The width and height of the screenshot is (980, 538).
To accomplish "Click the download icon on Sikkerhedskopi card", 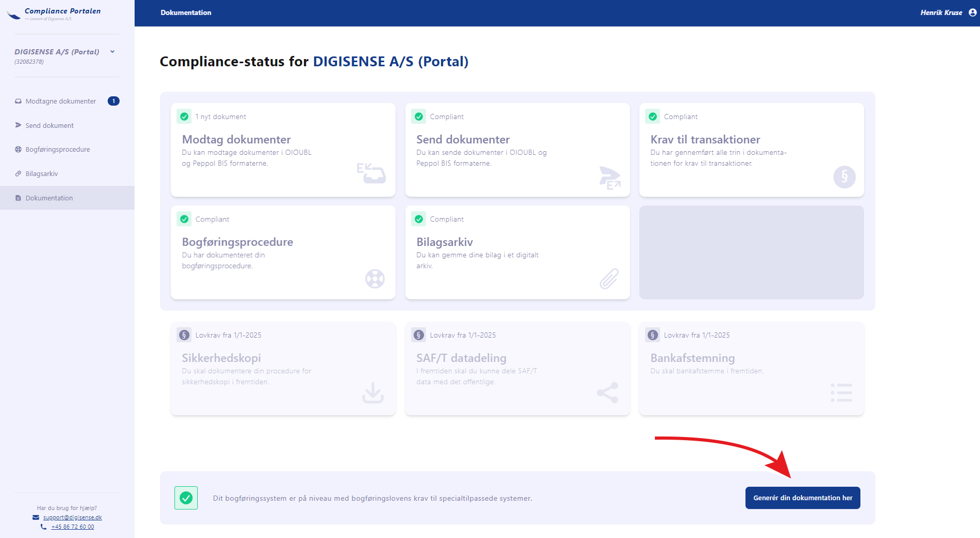I will [372, 394].
